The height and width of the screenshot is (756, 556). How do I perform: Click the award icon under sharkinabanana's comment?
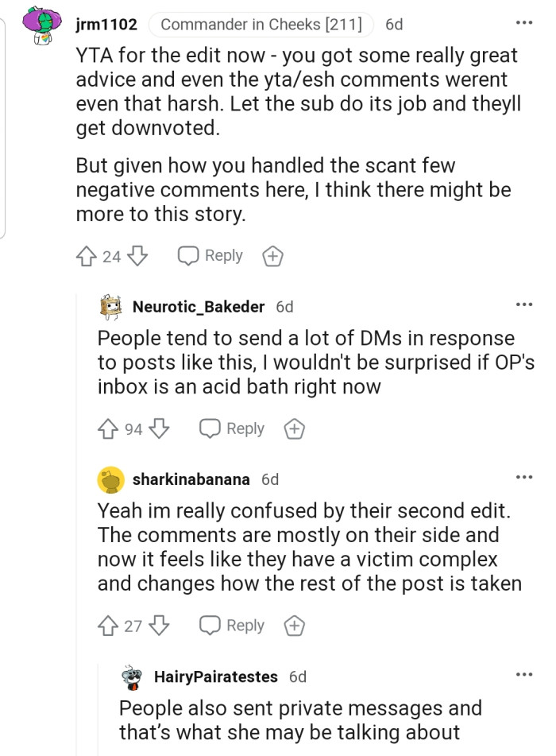(294, 626)
